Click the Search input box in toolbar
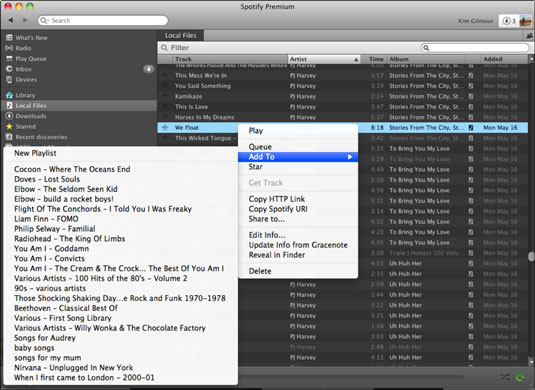Screen dimensions: 535x390 pyautogui.click(x=103, y=20)
